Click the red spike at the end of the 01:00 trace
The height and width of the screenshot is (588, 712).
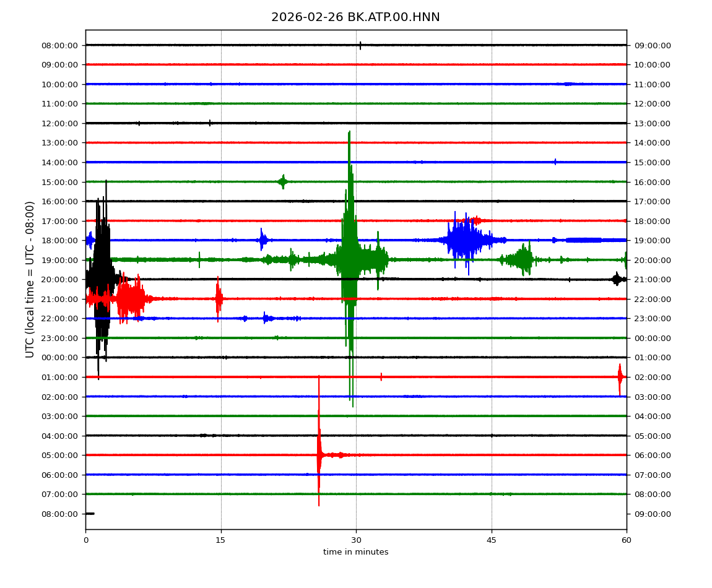pos(620,377)
